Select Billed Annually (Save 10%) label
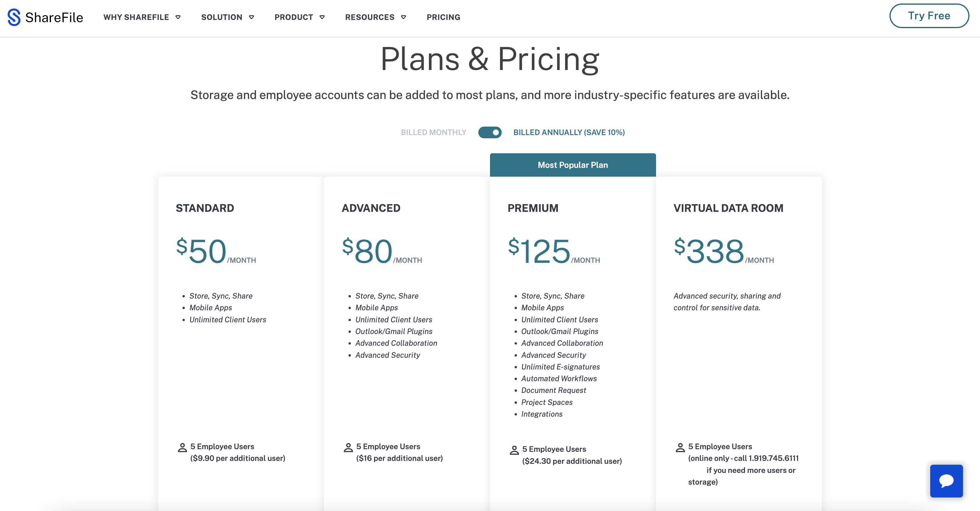 tap(569, 132)
